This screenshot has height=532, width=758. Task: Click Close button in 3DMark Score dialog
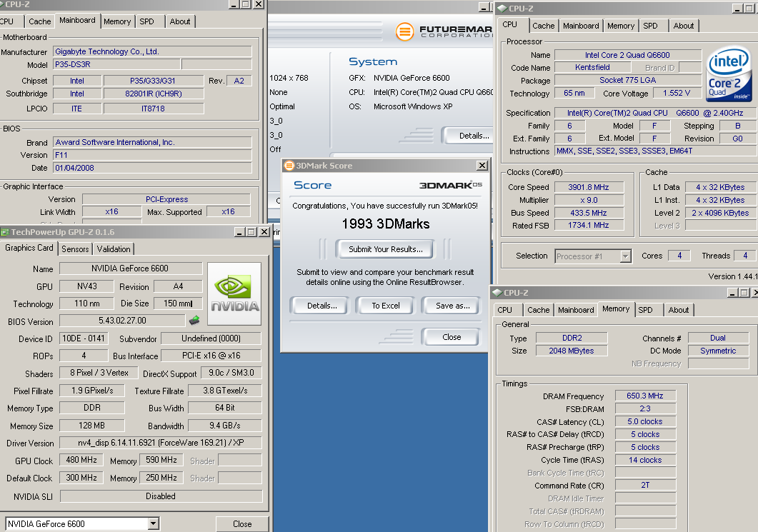[x=452, y=337]
